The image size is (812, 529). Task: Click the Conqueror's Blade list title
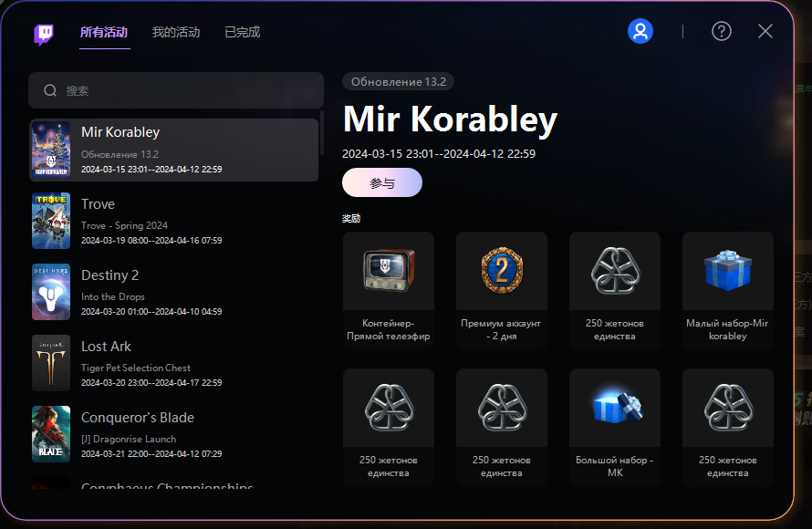tap(138, 417)
